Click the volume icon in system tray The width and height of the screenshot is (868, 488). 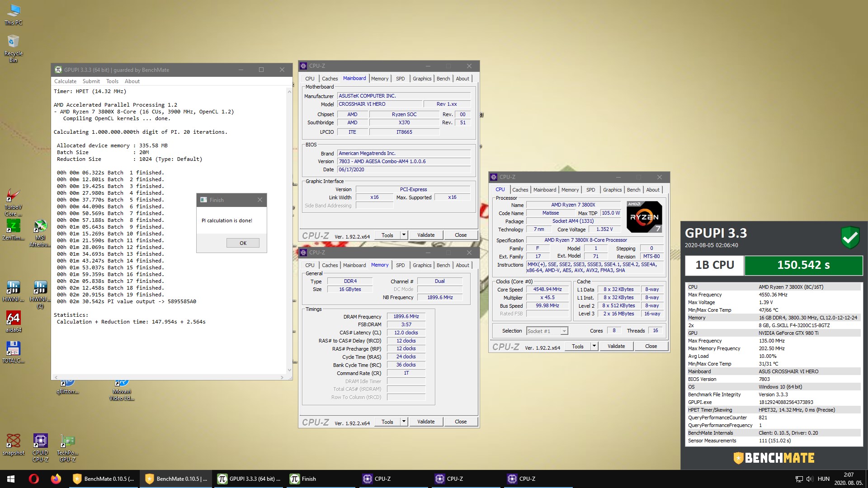coord(809,479)
